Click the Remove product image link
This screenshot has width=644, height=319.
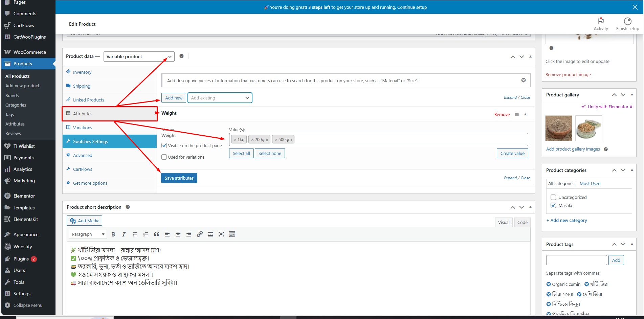point(568,74)
